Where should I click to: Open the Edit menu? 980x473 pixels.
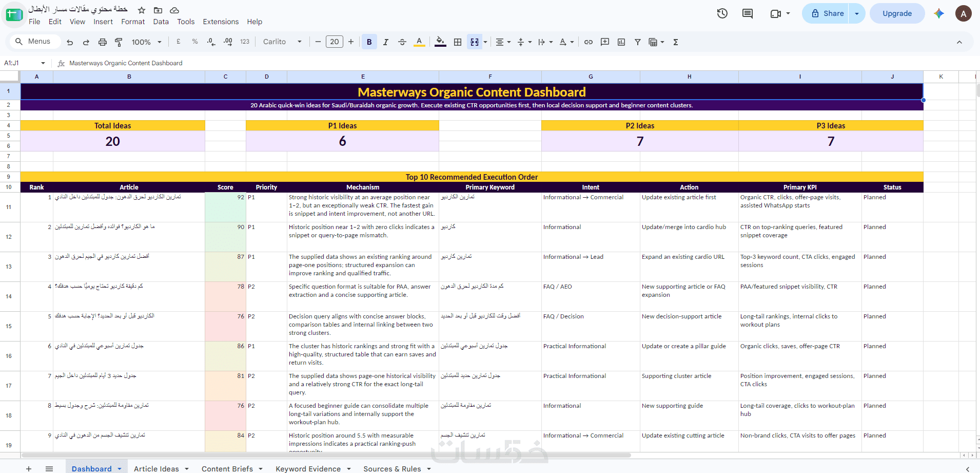click(55, 22)
